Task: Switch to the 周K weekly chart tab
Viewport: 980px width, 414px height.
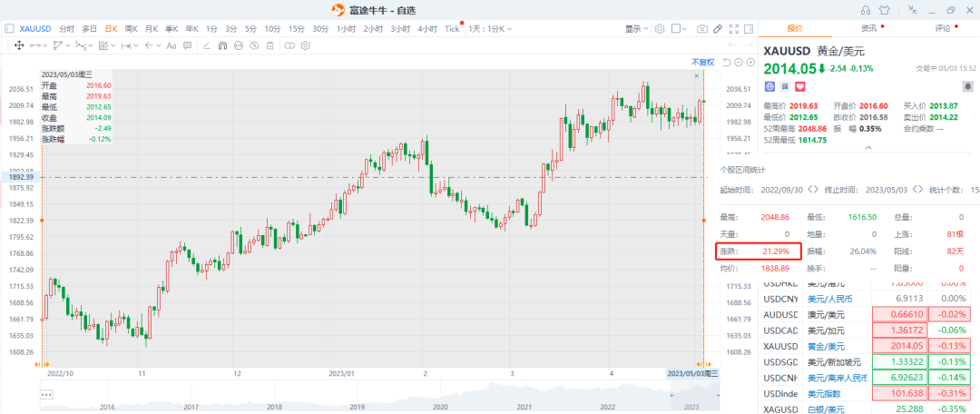Action: [x=132, y=29]
